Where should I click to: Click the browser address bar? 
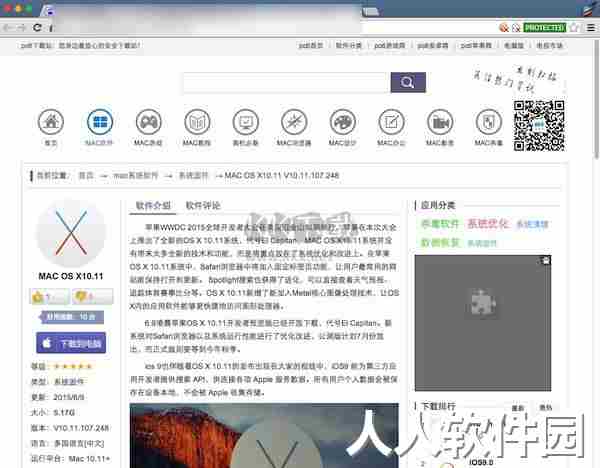[276, 28]
